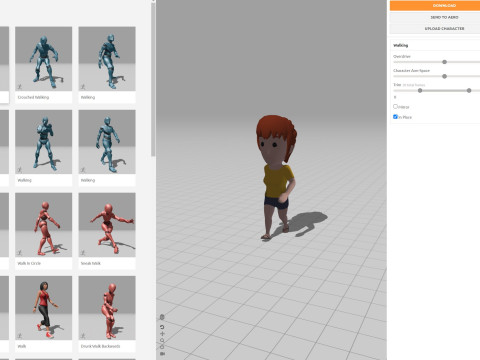Screen dimensions: 480x360
Task: Click the Character Arm-Space slider handle
Action: [x=444, y=76]
